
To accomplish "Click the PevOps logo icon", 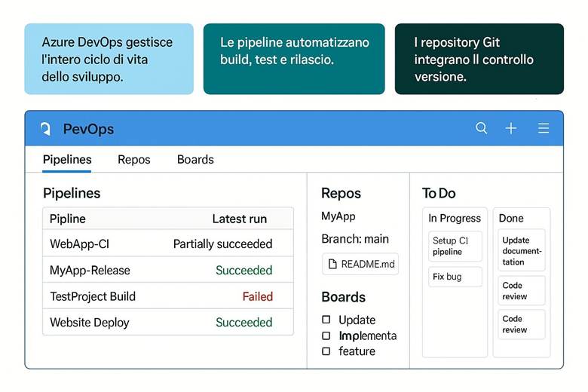I will tap(45, 129).
